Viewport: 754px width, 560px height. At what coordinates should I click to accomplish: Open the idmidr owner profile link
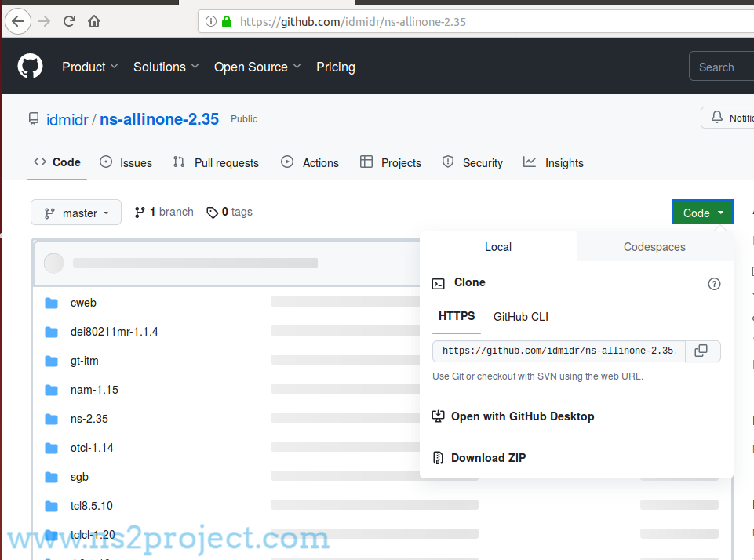pos(67,120)
